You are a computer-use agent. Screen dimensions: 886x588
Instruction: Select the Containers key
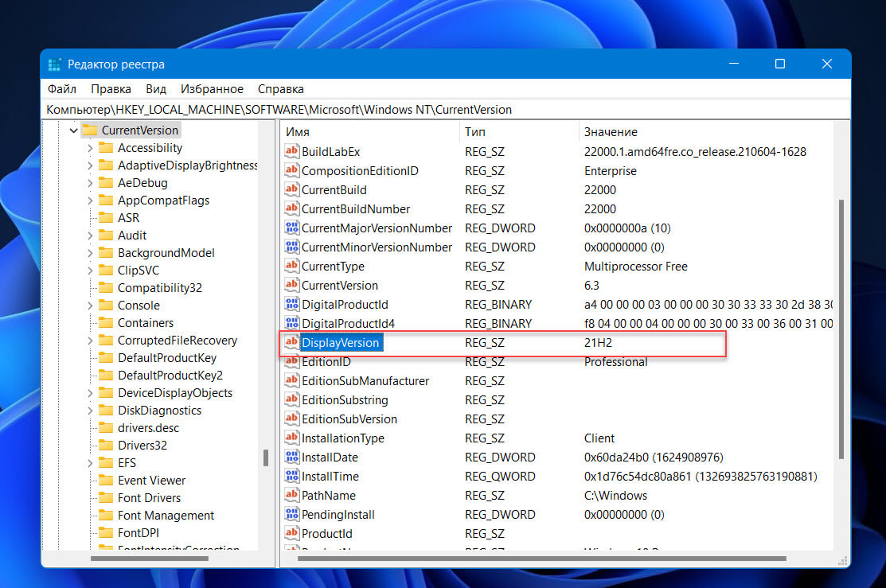pos(145,323)
